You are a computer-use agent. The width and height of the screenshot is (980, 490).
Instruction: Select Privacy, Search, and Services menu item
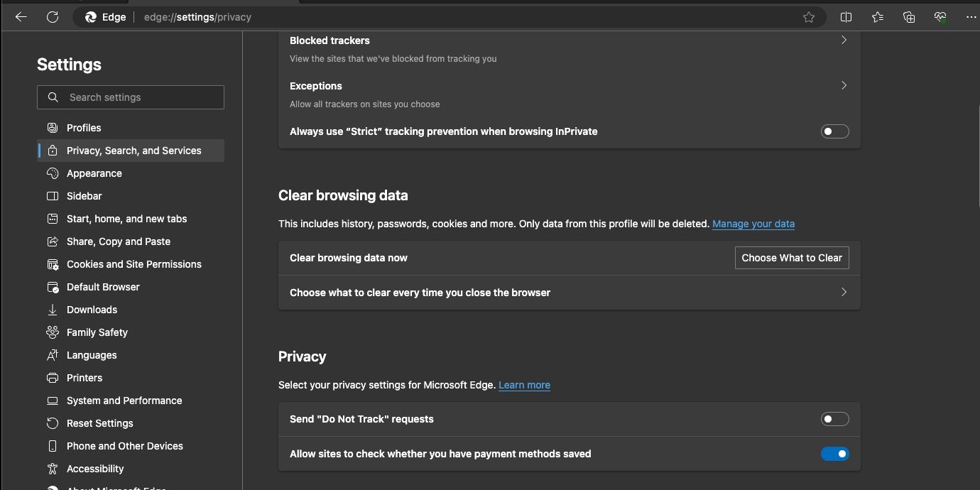[133, 150]
